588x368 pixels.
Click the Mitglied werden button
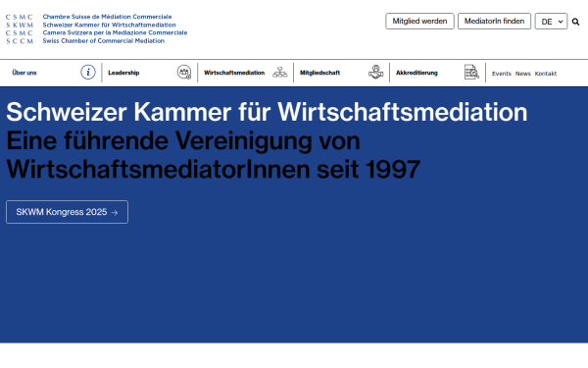(x=419, y=21)
